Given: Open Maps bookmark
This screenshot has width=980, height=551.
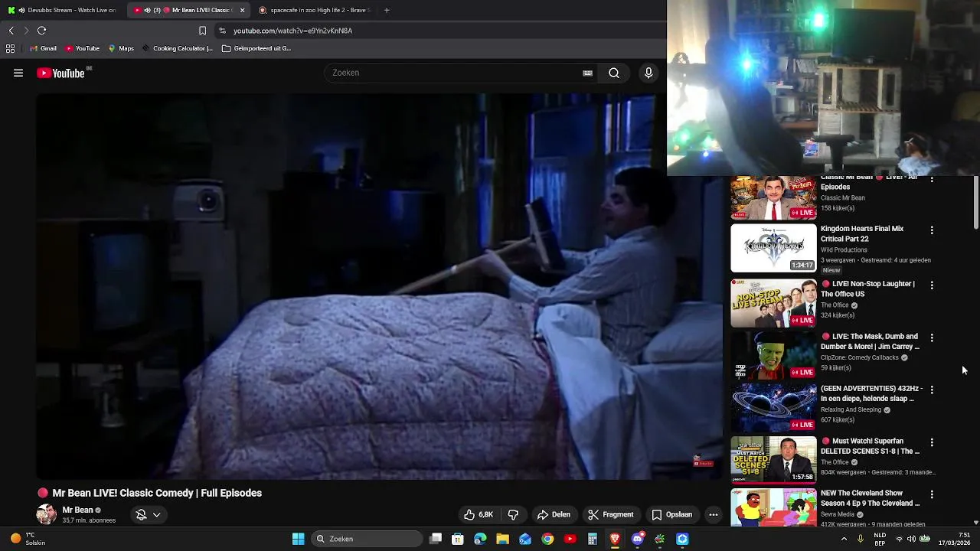Looking at the screenshot, I should pos(121,48).
